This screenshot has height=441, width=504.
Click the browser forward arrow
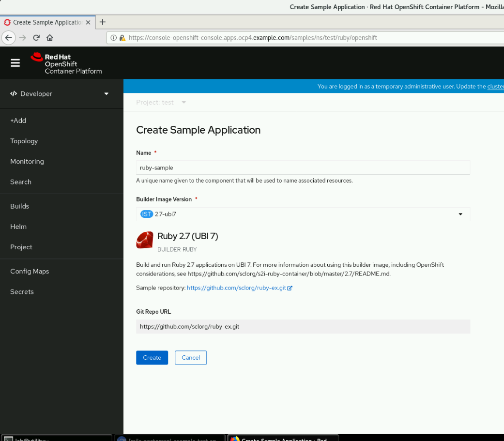pyautogui.click(x=22, y=38)
